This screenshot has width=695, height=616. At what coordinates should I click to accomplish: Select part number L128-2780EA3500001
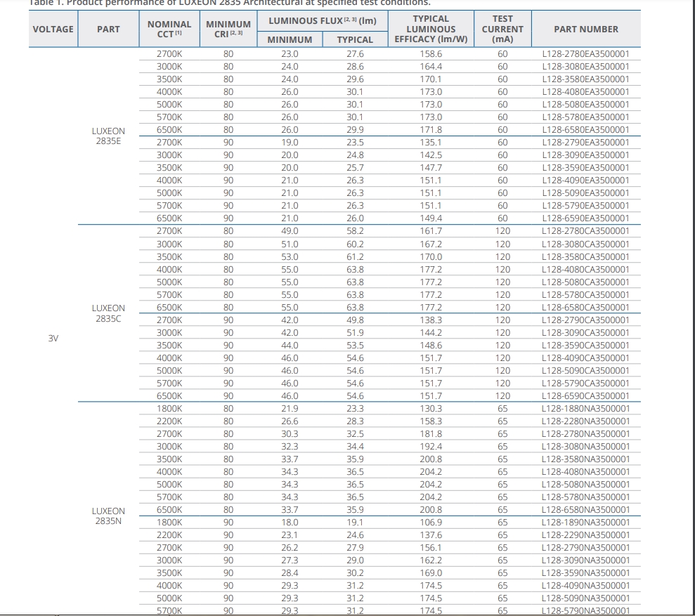click(x=586, y=53)
